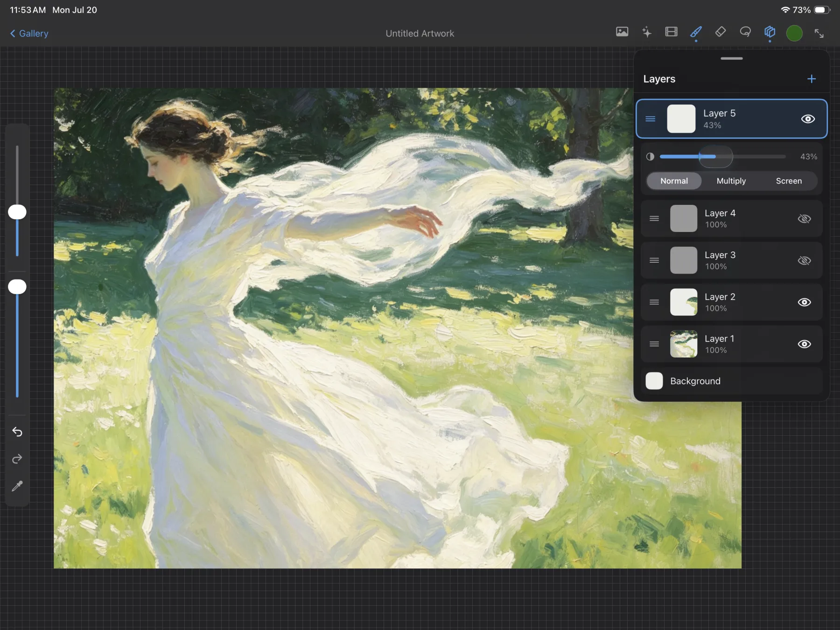Viewport: 840px width, 630px height.
Task: Click the Layer 5 name label
Action: pyautogui.click(x=719, y=113)
